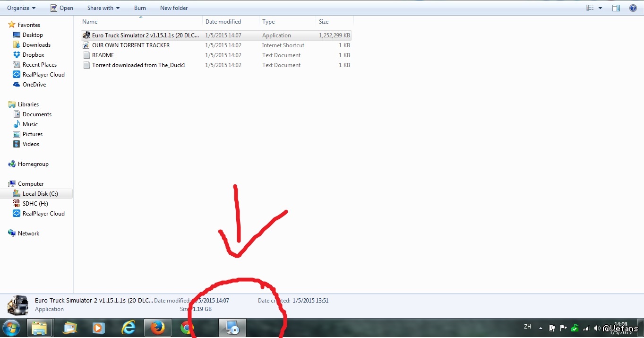Create a New folder from toolbar

(x=174, y=8)
